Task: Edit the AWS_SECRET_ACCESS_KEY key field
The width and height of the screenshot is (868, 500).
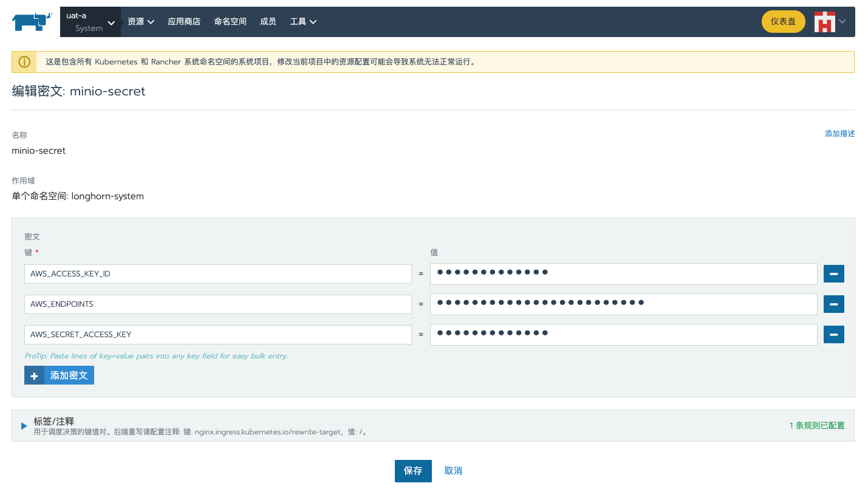Action: pos(218,335)
